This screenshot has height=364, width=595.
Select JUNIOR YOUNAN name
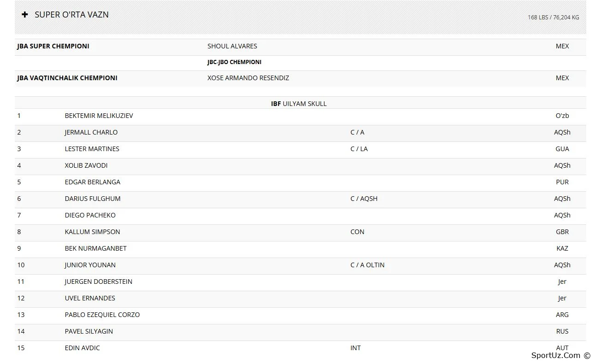pos(90,265)
